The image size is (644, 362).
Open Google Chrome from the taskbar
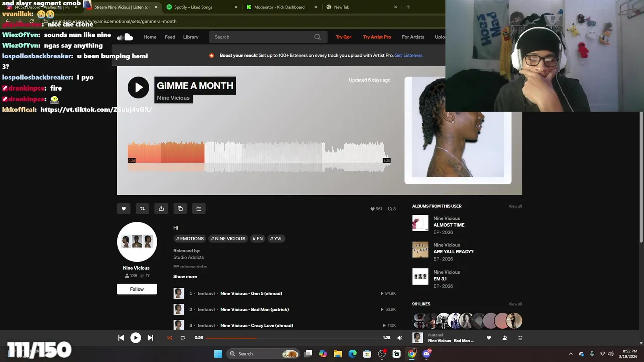pyautogui.click(x=412, y=354)
